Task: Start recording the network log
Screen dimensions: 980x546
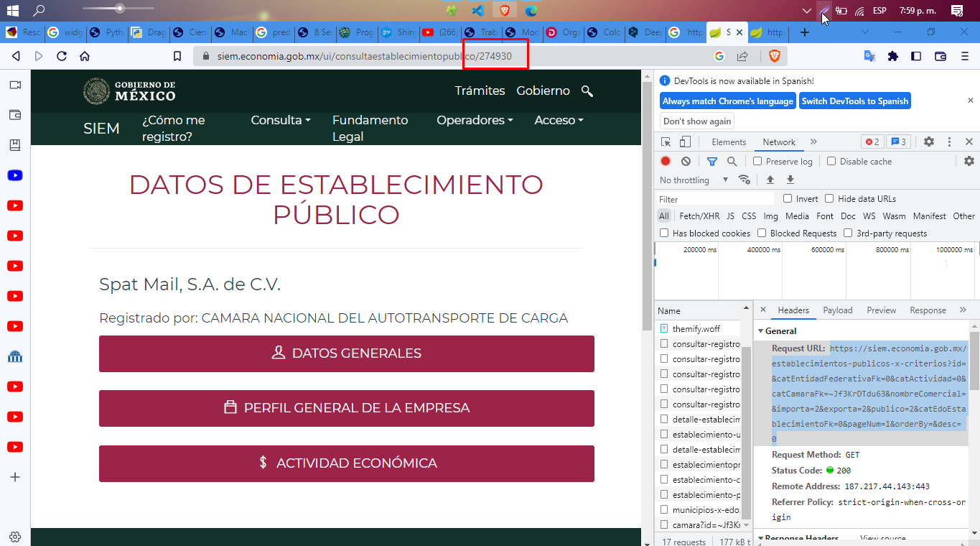Action: 666,160
